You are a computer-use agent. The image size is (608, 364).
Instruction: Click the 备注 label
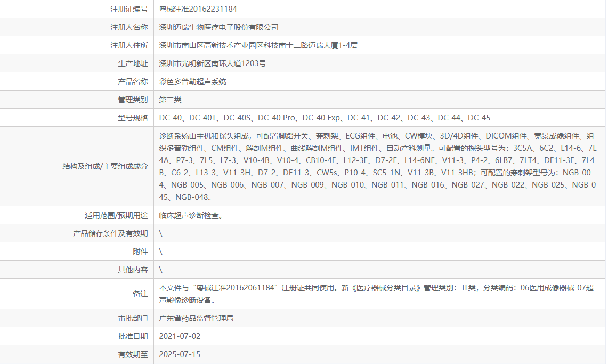pyautogui.click(x=140, y=294)
